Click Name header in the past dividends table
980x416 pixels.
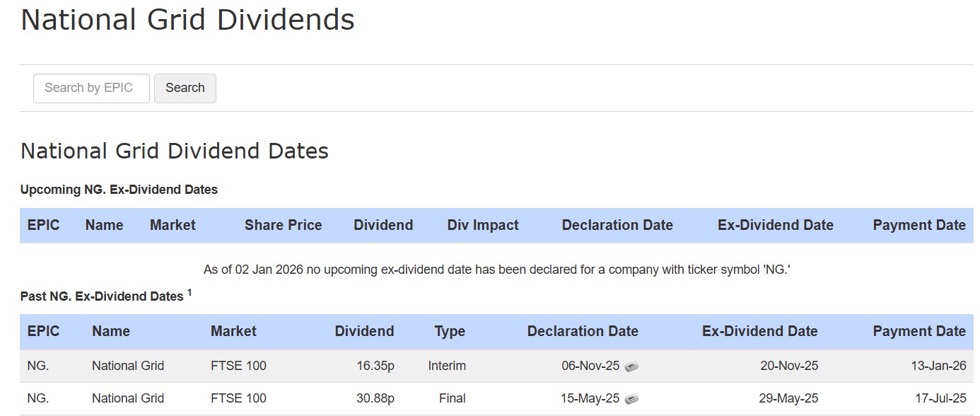(x=111, y=332)
